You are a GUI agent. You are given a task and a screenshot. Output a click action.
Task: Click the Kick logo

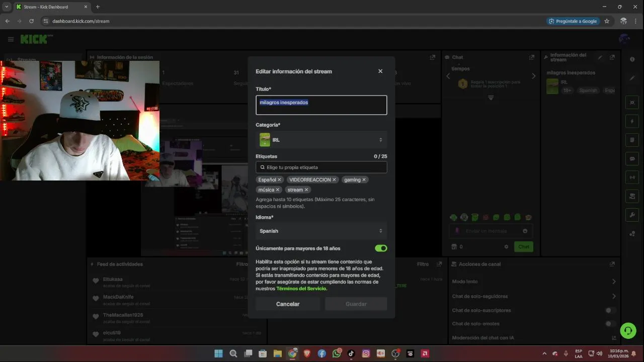34,39
